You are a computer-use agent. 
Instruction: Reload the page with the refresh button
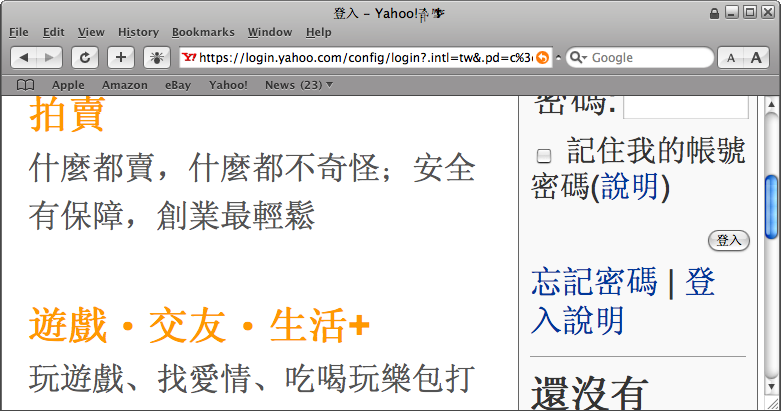85,58
